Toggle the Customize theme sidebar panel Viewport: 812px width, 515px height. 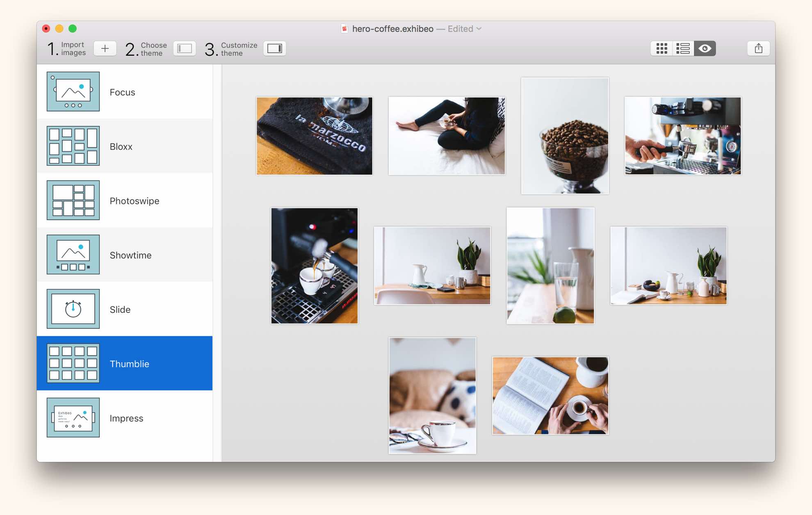(x=274, y=48)
